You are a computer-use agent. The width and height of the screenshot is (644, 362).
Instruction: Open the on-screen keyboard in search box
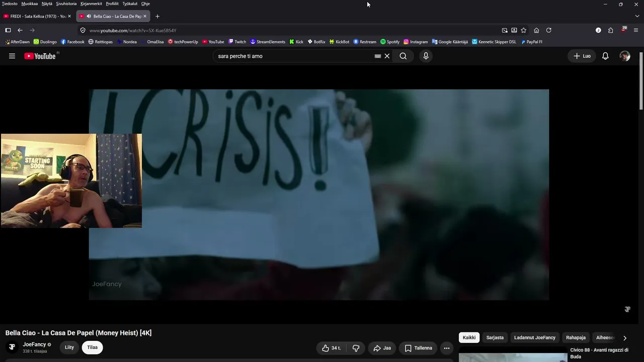point(378,56)
